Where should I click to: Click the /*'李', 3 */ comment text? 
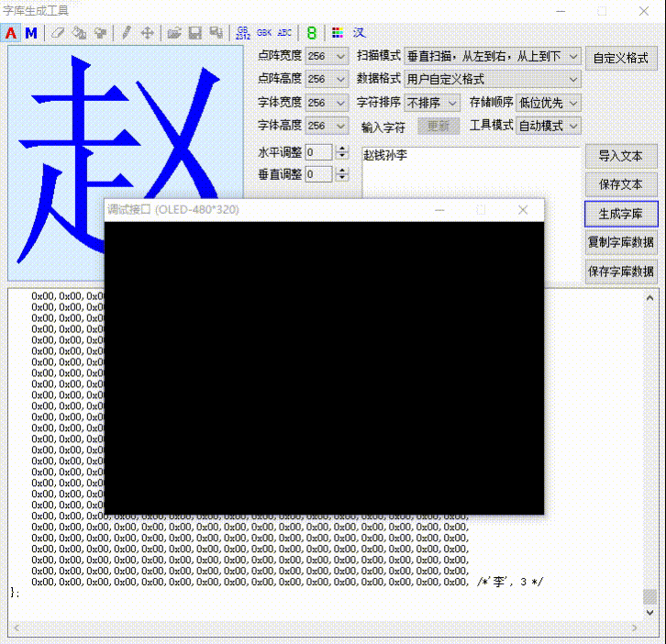(510, 582)
